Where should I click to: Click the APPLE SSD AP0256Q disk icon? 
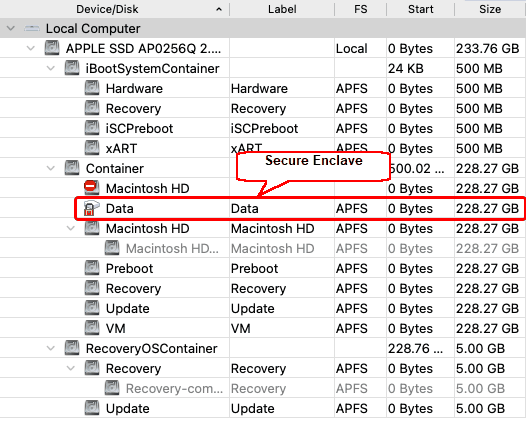(x=52, y=48)
